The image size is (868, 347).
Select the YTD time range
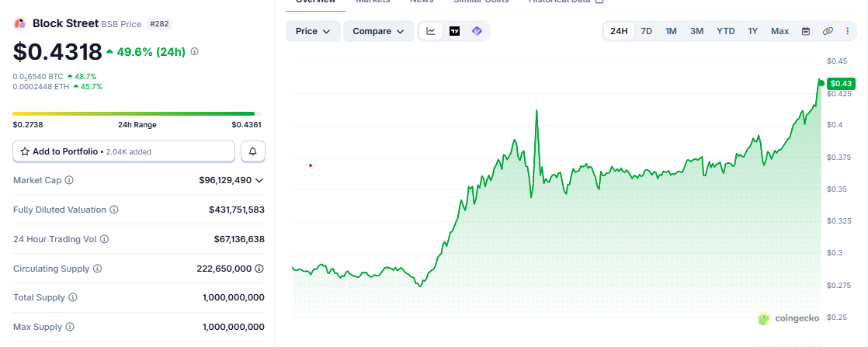pos(726,31)
